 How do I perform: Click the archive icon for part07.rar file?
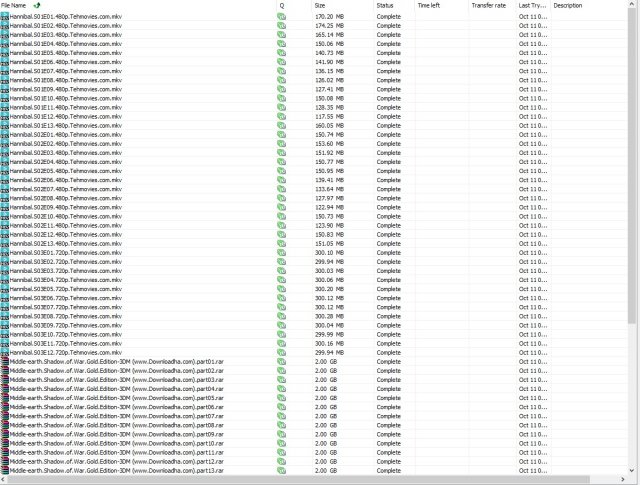click(4, 416)
